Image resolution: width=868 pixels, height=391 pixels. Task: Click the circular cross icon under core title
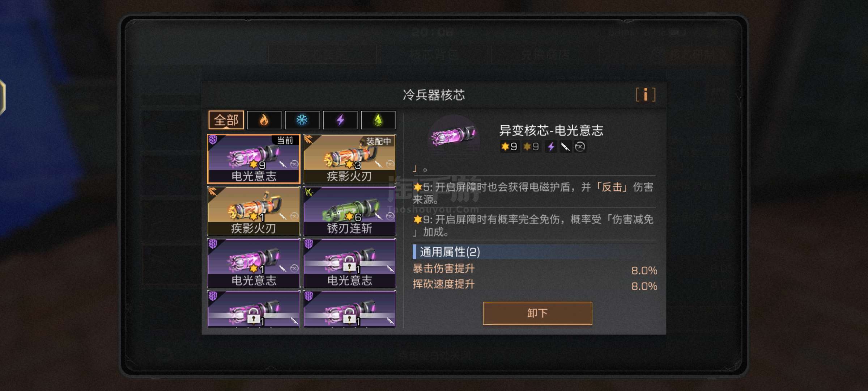[580, 147]
